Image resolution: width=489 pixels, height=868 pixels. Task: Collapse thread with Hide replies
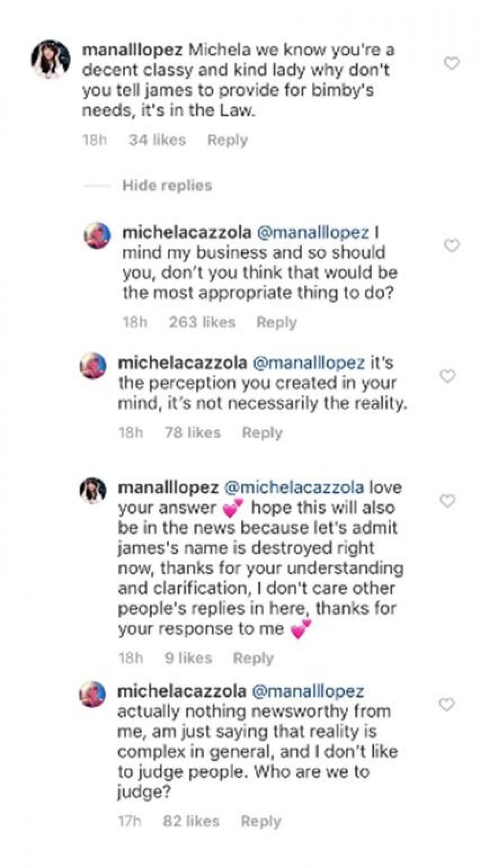[167, 186]
